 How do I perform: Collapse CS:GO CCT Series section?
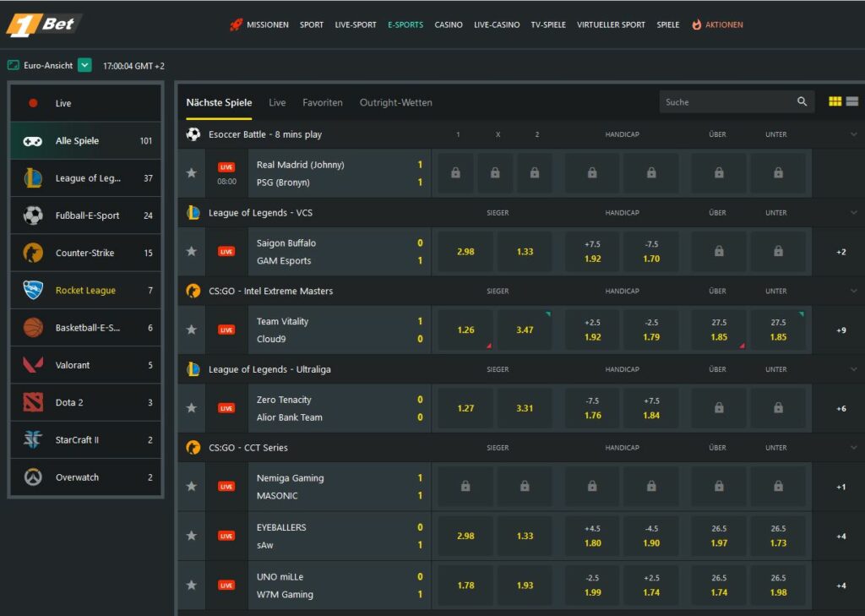[x=854, y=448]
